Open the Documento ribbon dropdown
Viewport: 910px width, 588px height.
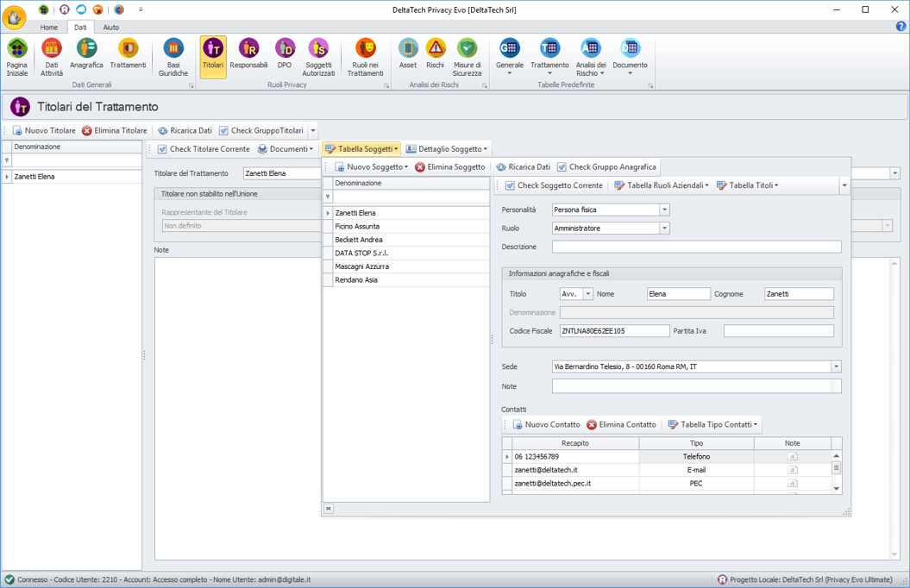pos(630,57)
